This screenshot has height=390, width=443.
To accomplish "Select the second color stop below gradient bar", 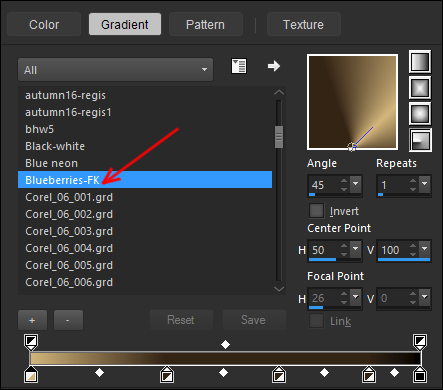I will (167, 375).
